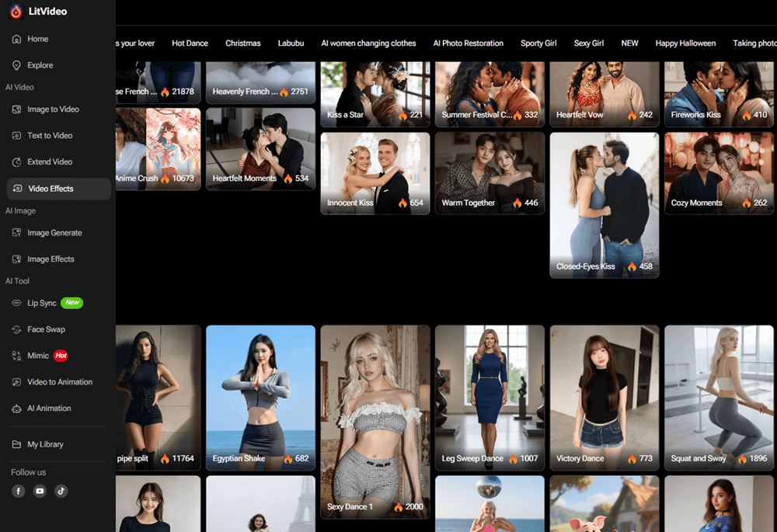
Task: Click the LitVideo flame logo
Action: (16, 12)
